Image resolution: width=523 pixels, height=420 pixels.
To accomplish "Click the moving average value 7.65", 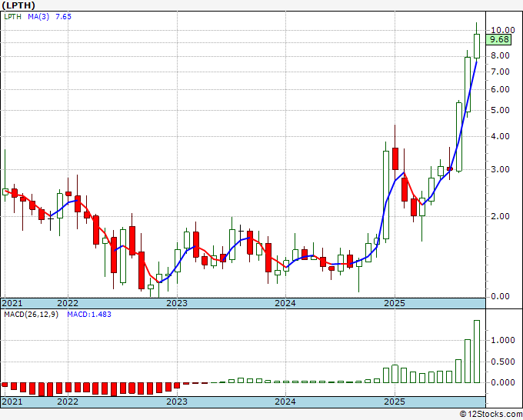I will click(x=63, y=16).
